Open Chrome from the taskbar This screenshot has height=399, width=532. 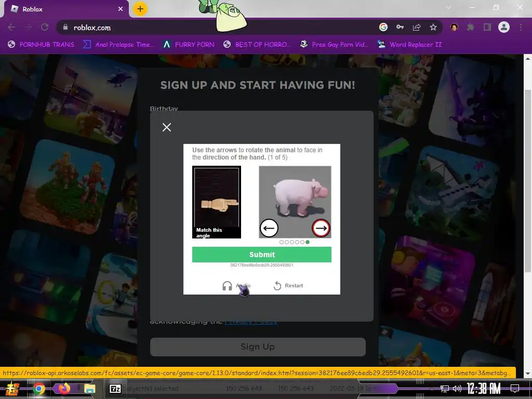[38, 389]
